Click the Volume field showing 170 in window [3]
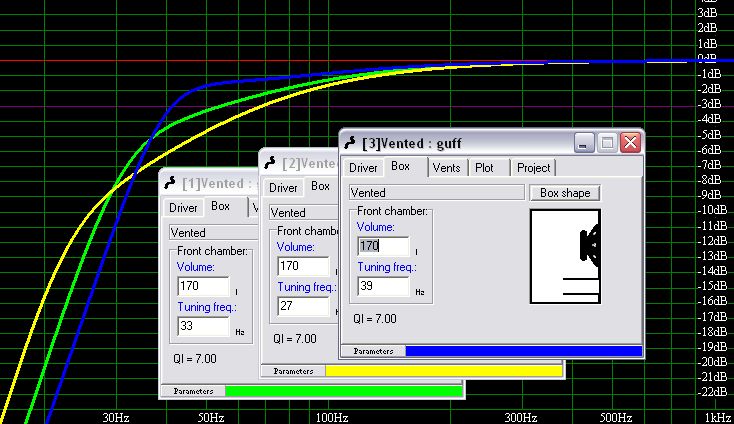Screen dimensions: 734x424 [x=383, y=246]
